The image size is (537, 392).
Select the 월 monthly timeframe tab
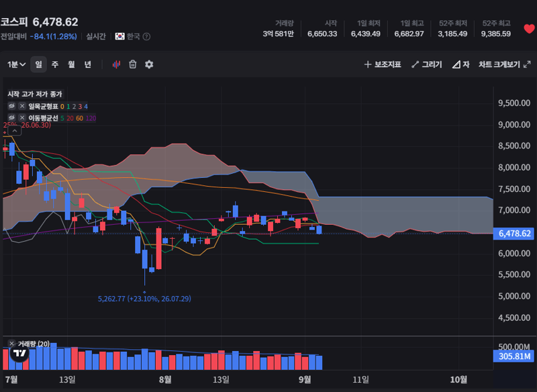pyautogui.click(x=71, y=64)
